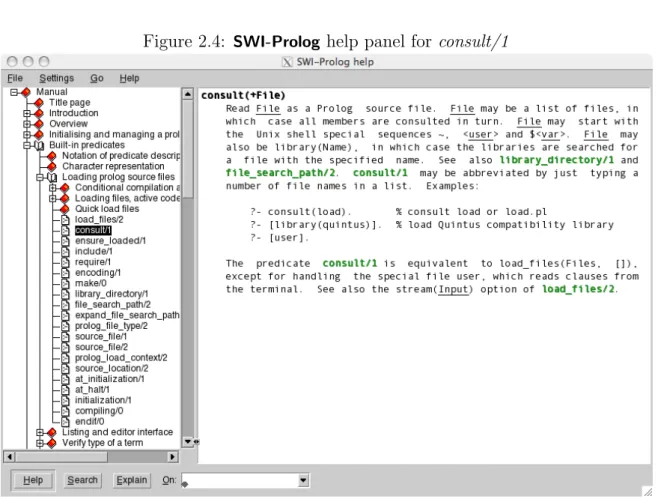Click the Help button at the bottom
This screenshot has height=499, width=664.
coord(33,480)
